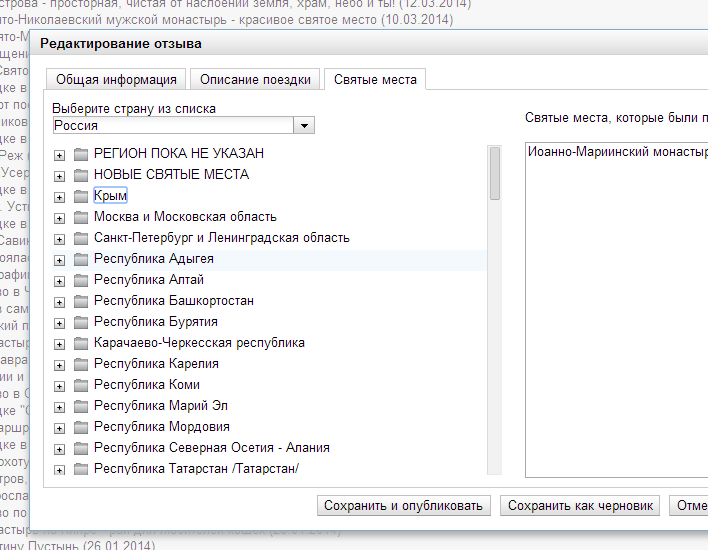The width and height of the screenshot is (708, 550).
Task: Click folder icon beside Республика Адыгея
Action: (81, 259)
